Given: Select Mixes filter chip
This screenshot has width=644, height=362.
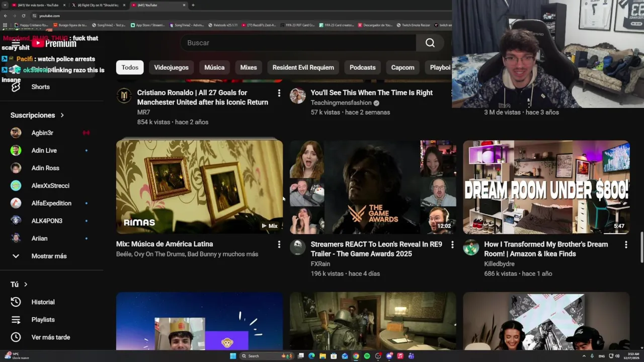Looking at the screenshot, I should pyautogui.click(x=249, y=67).
